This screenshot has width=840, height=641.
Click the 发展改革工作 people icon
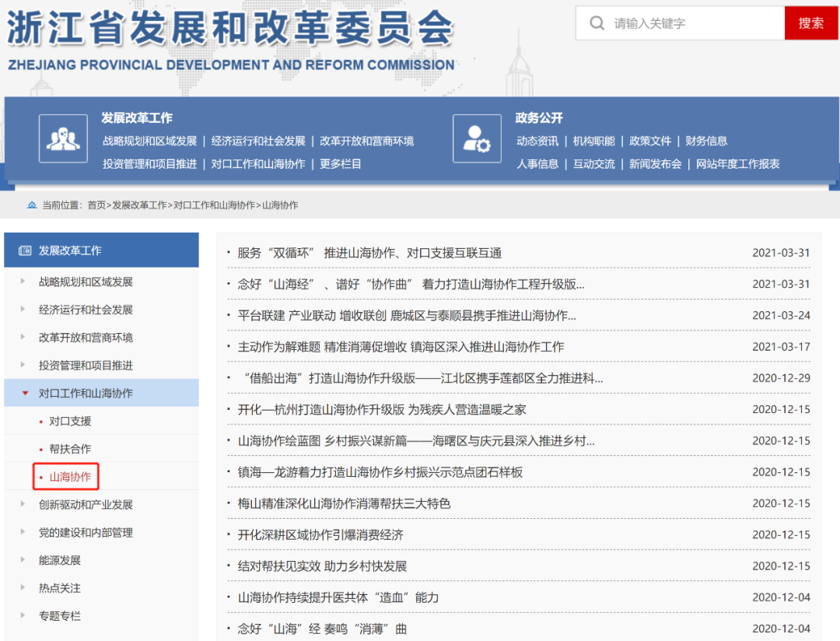click(x=63, y=138)
